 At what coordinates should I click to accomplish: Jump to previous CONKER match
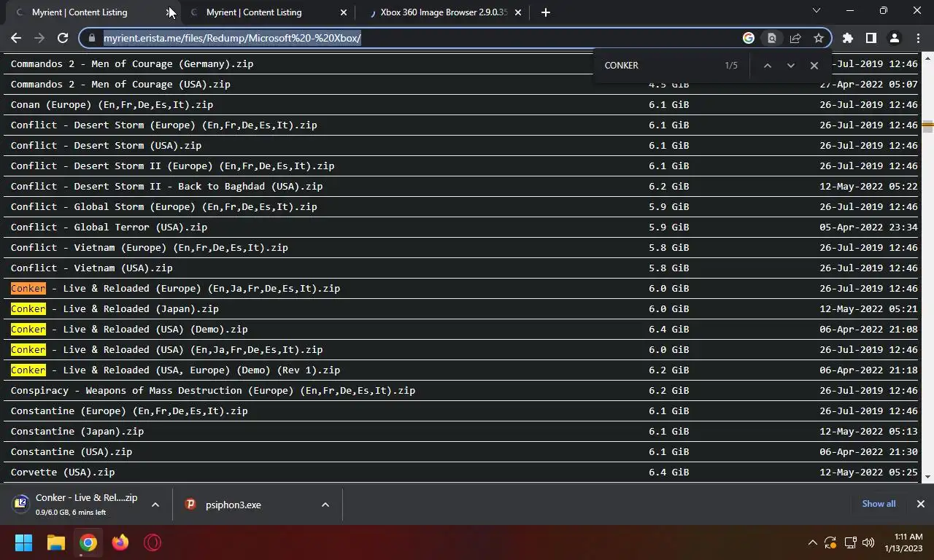[767, 66]
